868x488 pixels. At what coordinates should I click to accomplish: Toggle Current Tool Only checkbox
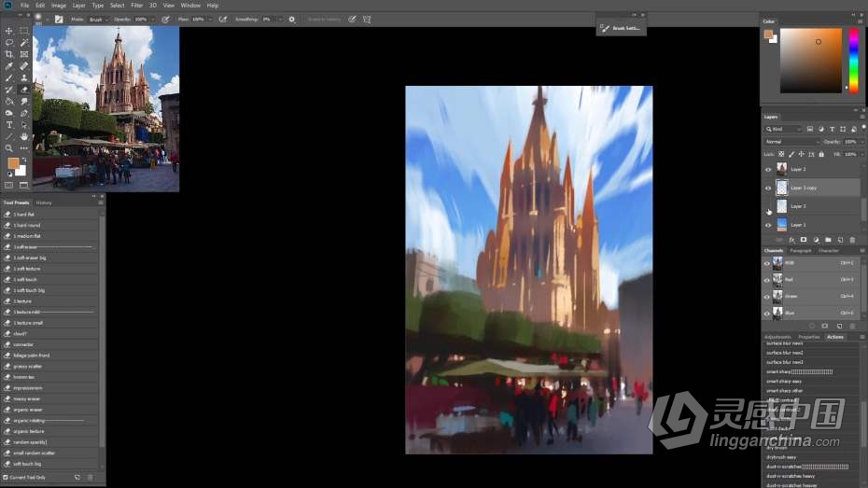6,477
